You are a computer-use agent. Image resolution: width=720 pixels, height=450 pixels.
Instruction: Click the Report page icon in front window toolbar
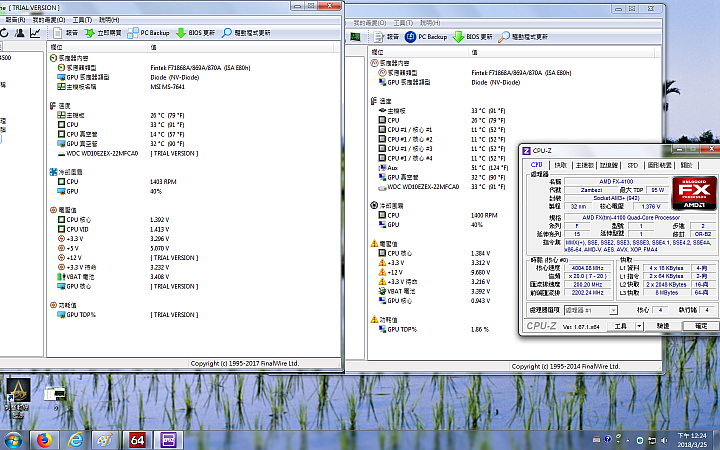(57, 33)
